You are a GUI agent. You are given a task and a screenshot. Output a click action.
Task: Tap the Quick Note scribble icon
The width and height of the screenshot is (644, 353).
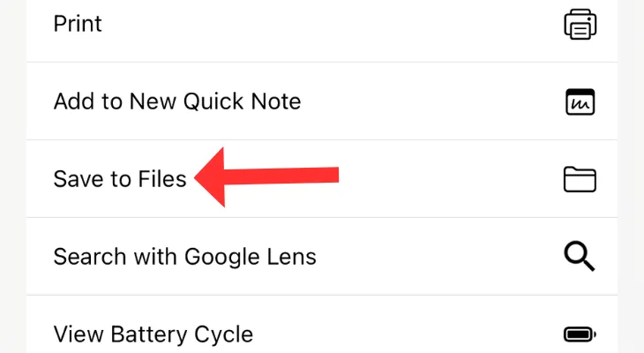click(580, 101)
